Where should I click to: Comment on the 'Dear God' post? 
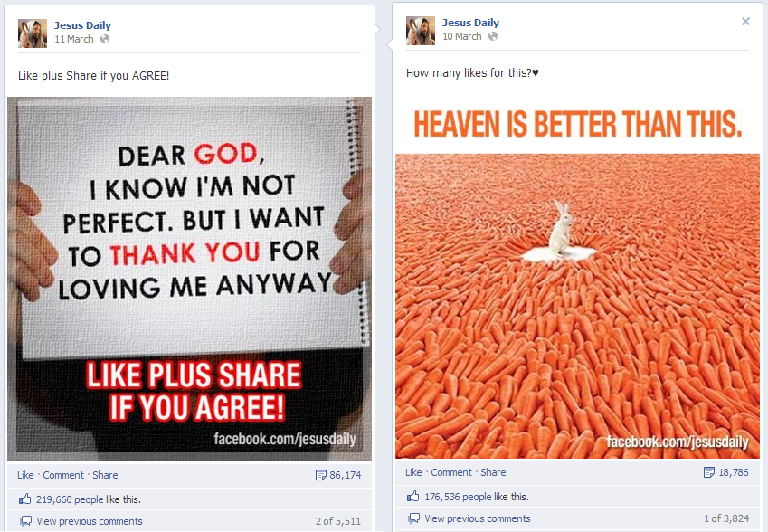point(63,475)
